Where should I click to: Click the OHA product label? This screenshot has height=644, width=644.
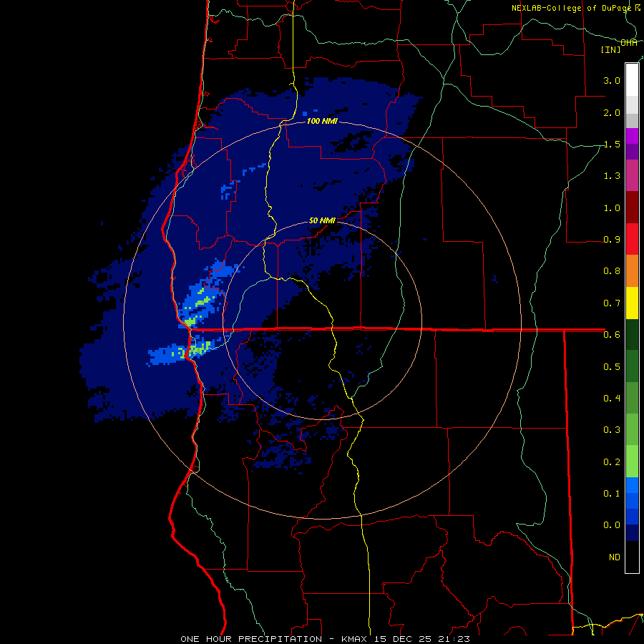click(x=629, y=43)
